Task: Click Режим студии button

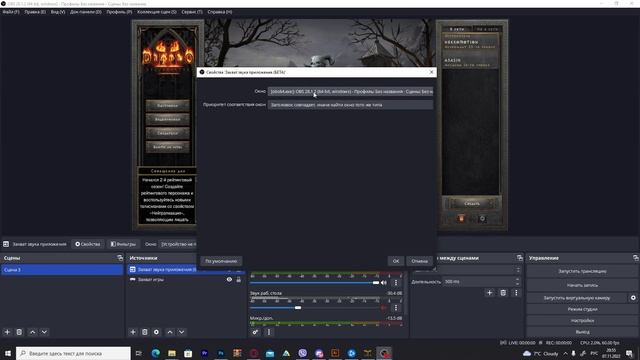Action: (582, 309)
